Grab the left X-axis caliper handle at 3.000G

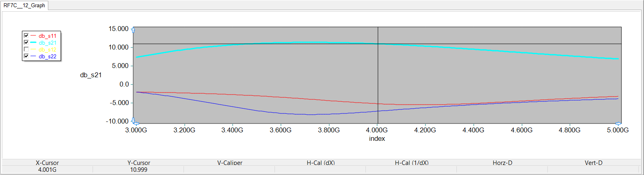136,124
